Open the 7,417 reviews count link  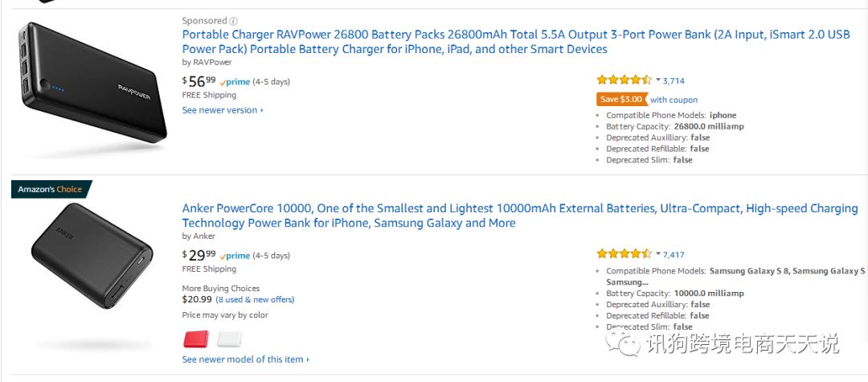674,255
